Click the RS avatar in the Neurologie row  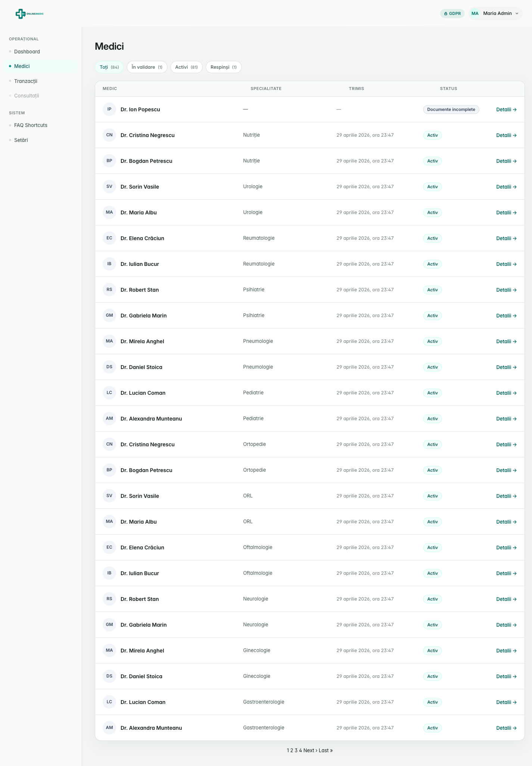click(x=109, y=599)
